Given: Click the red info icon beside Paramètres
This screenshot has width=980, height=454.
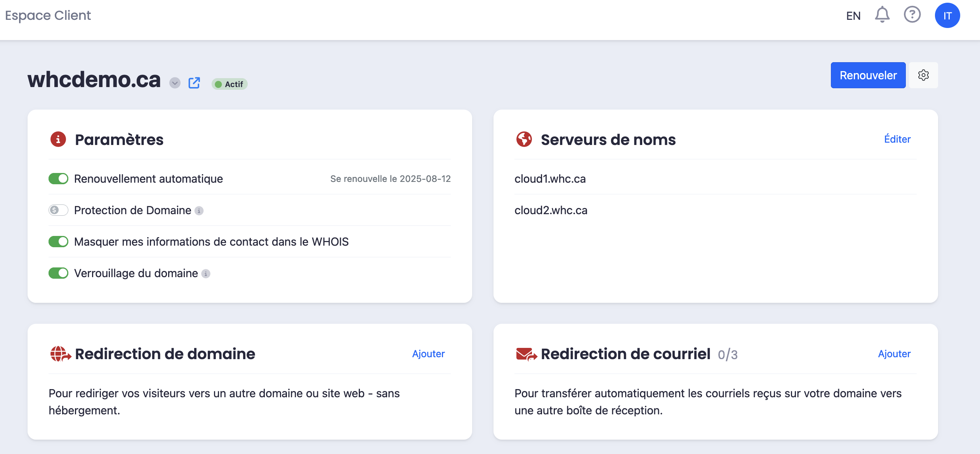Looking at the screenshot, I should point(58,139).
